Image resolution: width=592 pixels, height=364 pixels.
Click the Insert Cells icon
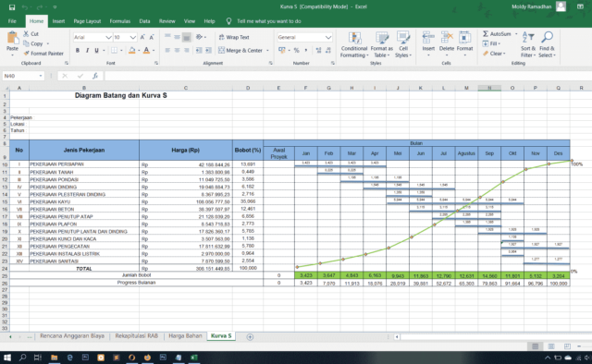428,38
